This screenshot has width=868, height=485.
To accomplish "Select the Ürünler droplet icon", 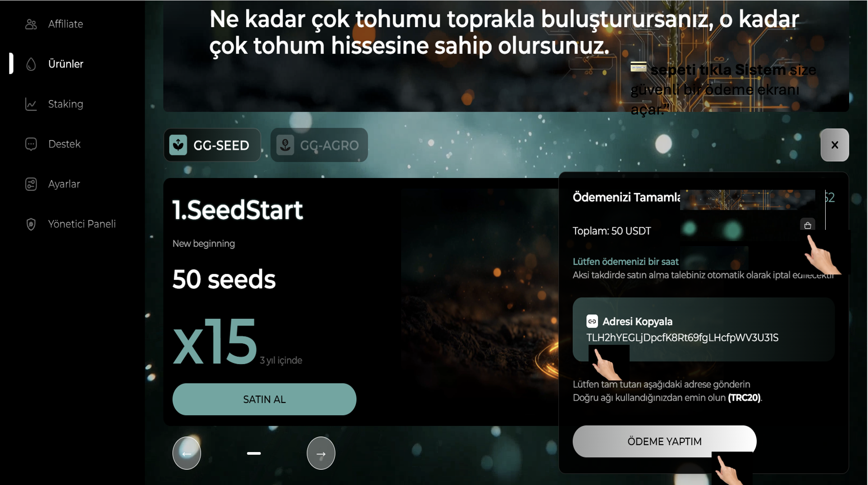I will [x=31, y=64].
